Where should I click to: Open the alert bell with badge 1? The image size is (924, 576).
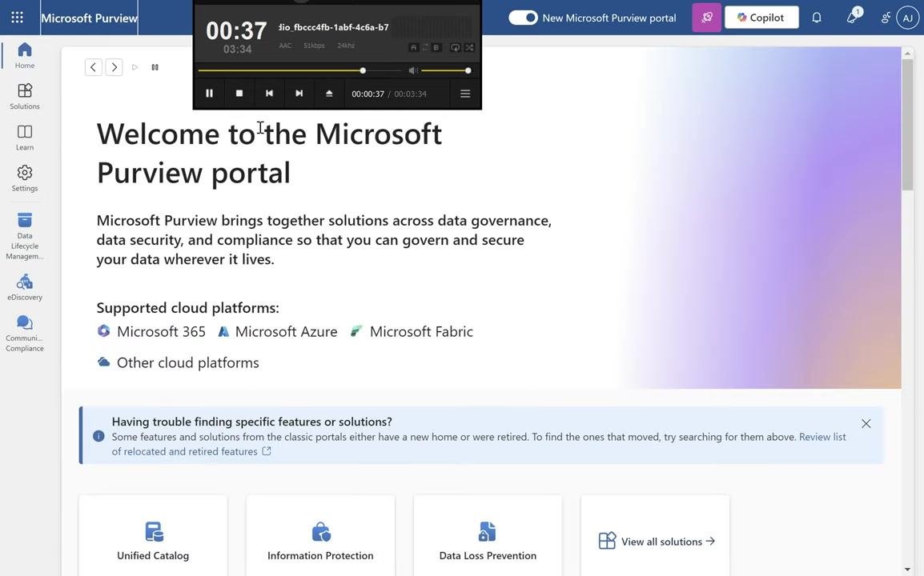pos(853,17)
